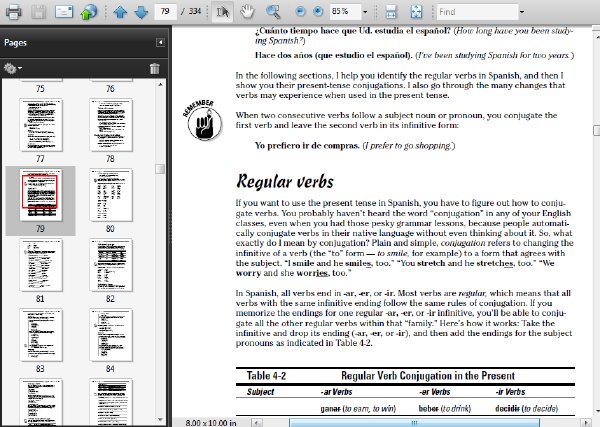This screenshot has height=427, width=600.
Task: Click the page number field showing 79
Action: pos(165,11)
